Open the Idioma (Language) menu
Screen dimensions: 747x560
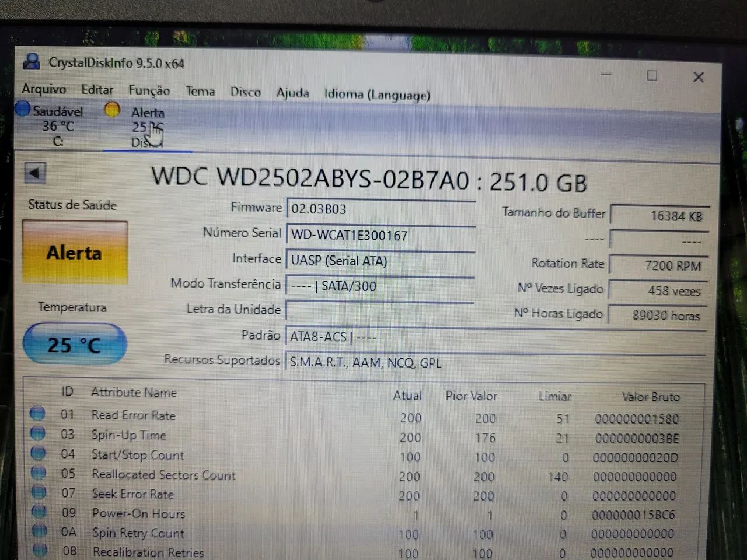pyautogui.click(x=377, y=94)
